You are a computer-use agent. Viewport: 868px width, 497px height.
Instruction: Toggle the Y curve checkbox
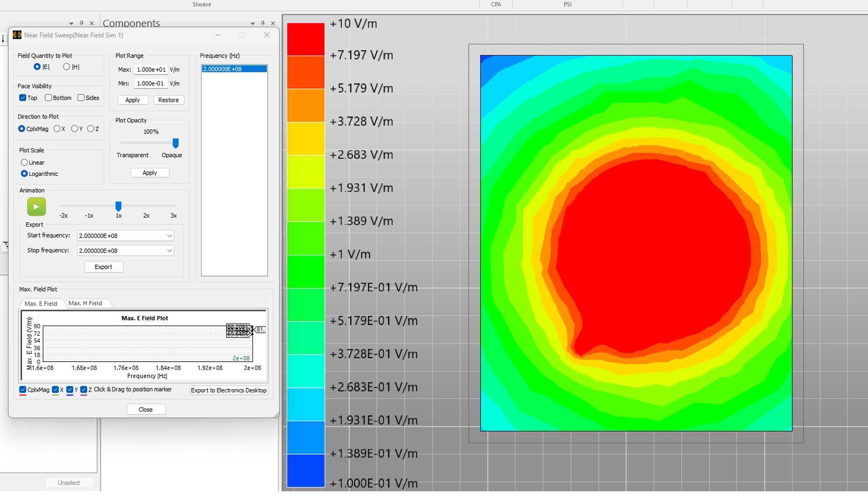click(70, 390)
